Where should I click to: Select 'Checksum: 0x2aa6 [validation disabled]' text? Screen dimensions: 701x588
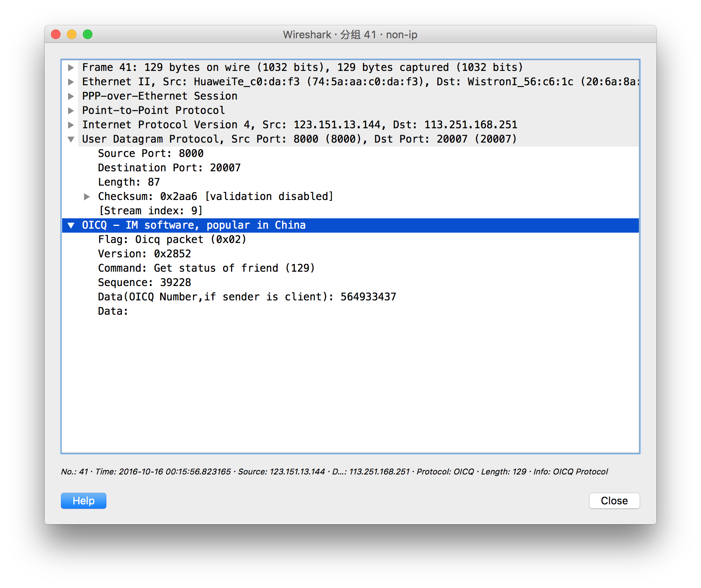pos(215,196)
